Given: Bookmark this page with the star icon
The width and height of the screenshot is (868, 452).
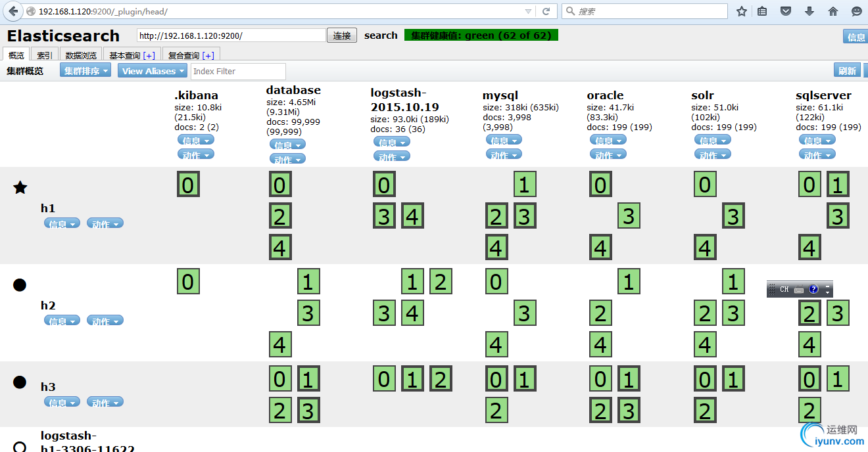Looking at the screenshot, I should tap(742, 11).
